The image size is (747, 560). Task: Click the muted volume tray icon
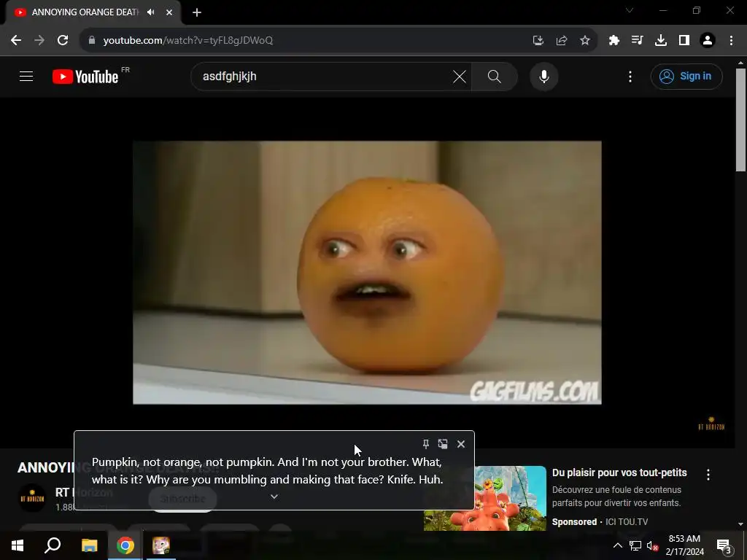point(652,545)
